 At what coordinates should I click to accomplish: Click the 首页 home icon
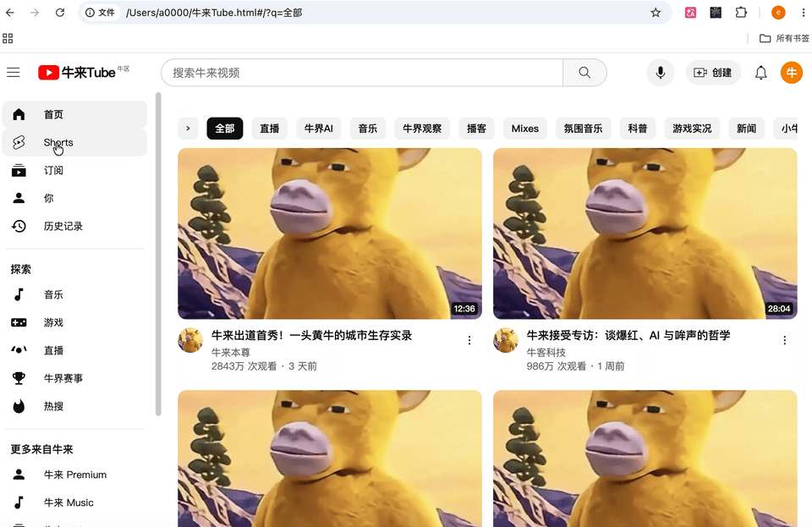tap(19, 114)
